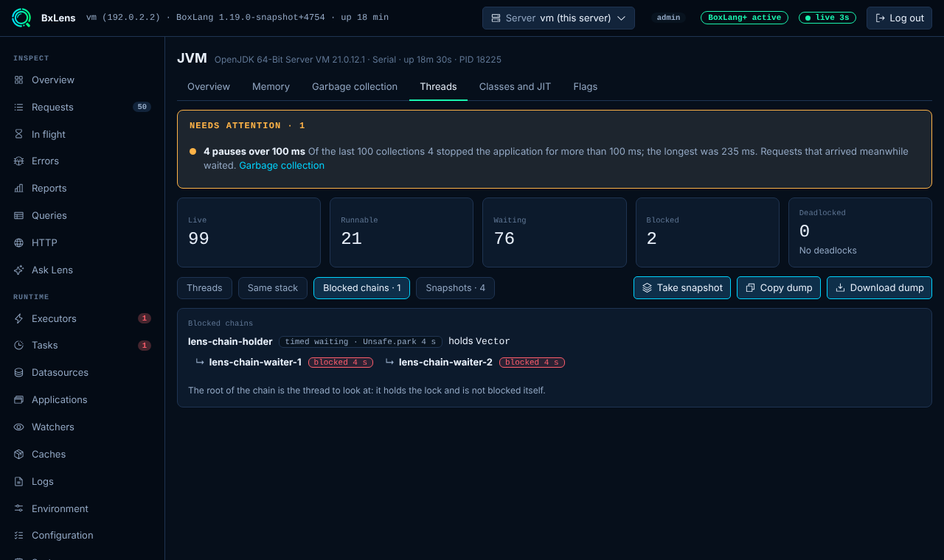Show the Threads list view
Viewport: 944px width, 560px height.
point(204,288)
